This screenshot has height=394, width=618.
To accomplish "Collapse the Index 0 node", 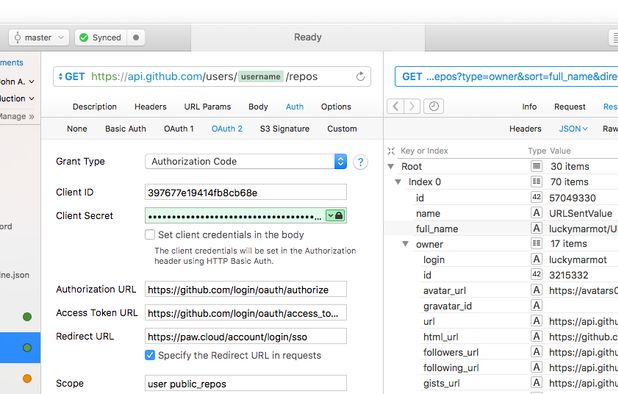I will (398, 182).
